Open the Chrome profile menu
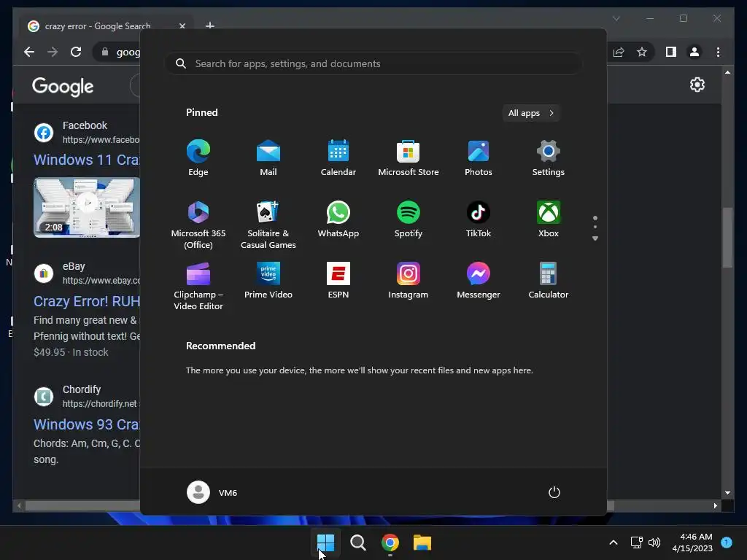The image size is (747, 560). point(694,52)
